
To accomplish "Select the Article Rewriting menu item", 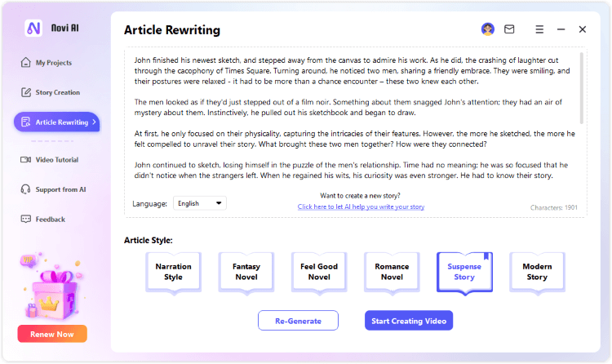I will tap(57, 122).
